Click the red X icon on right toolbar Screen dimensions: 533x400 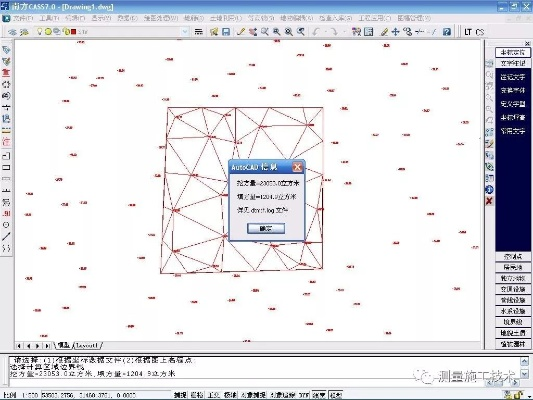(x=489, y=201)
